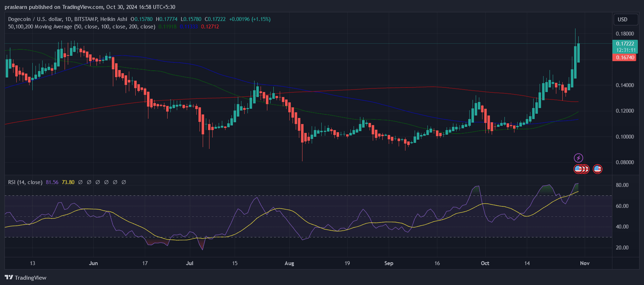The height and width of the screenshot is (285, 644).
Task: Click the 13 date label on time axis
Action: click(x=32, y=263)
